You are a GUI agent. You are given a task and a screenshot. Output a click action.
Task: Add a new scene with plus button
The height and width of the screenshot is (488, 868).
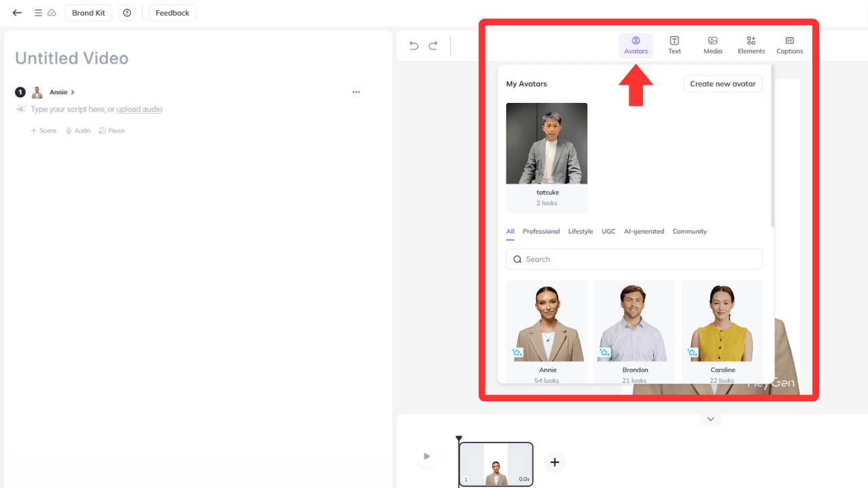click(555, 462)
